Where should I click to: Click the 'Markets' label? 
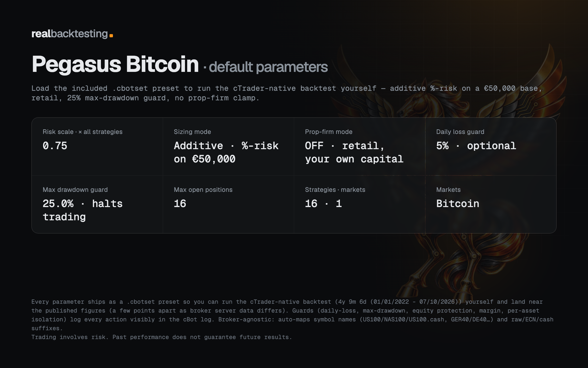[x=448, y=190]
